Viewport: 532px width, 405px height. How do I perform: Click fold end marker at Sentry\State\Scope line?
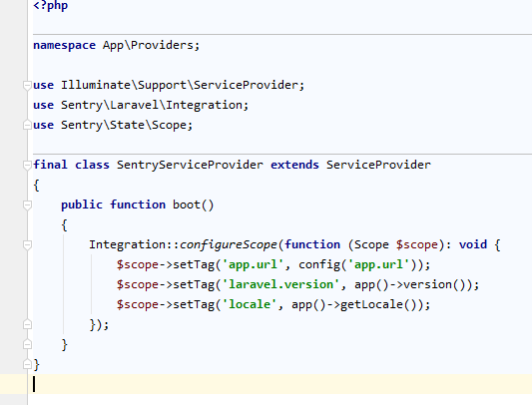point(27,125)
